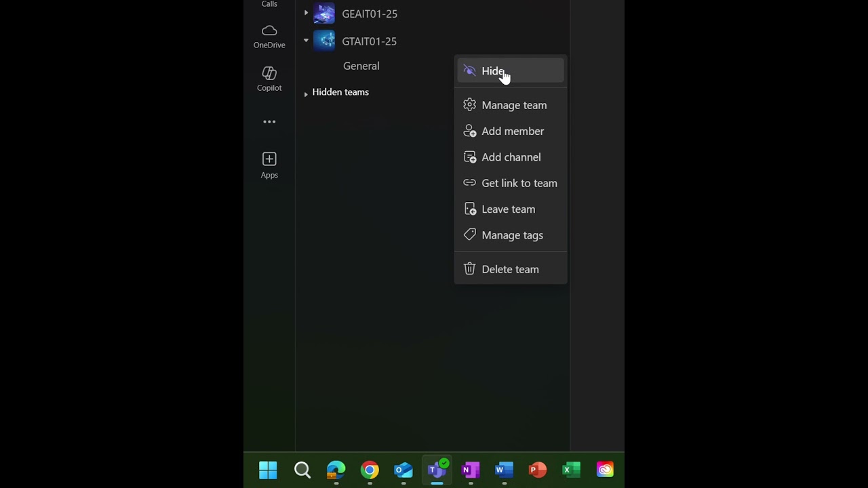This screenshot has height=488, width=868.
Task: Choose Add channel from the context menu
Action: (x=511, y=157)
